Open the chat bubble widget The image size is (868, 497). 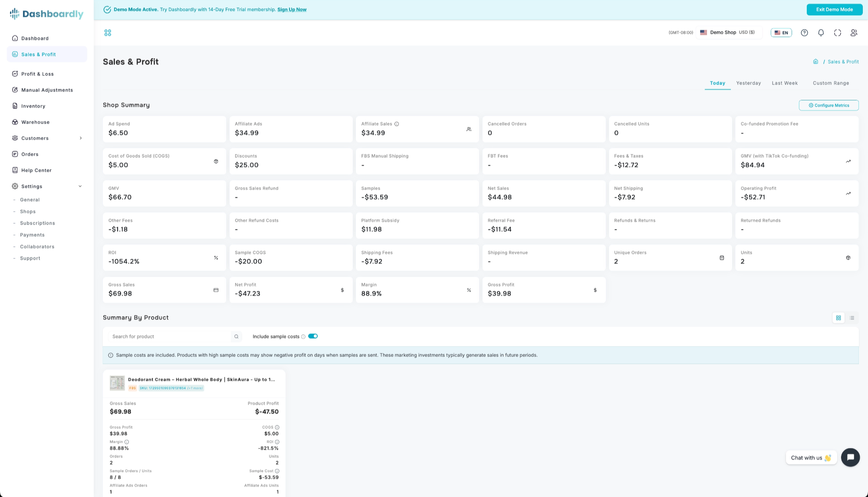[850, 457]
